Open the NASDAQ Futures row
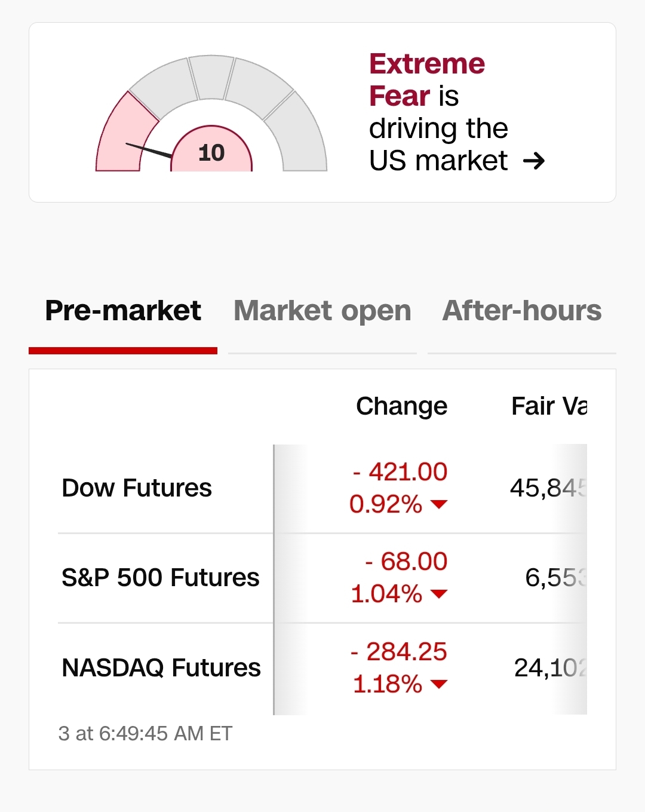This screenshot has width=645, height=812. [x=161, y=668]
